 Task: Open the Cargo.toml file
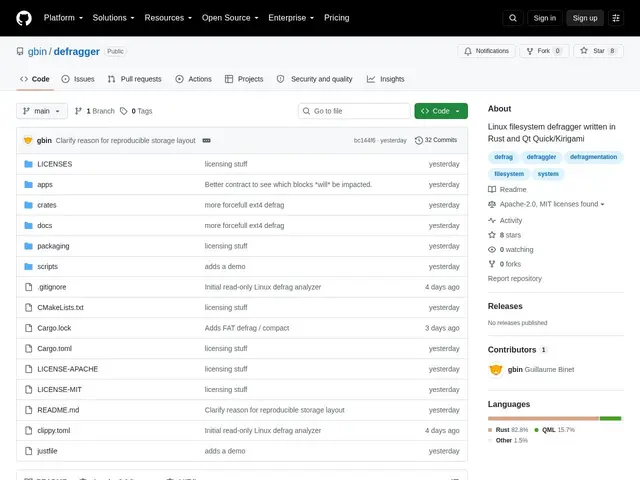pos(55,349)
